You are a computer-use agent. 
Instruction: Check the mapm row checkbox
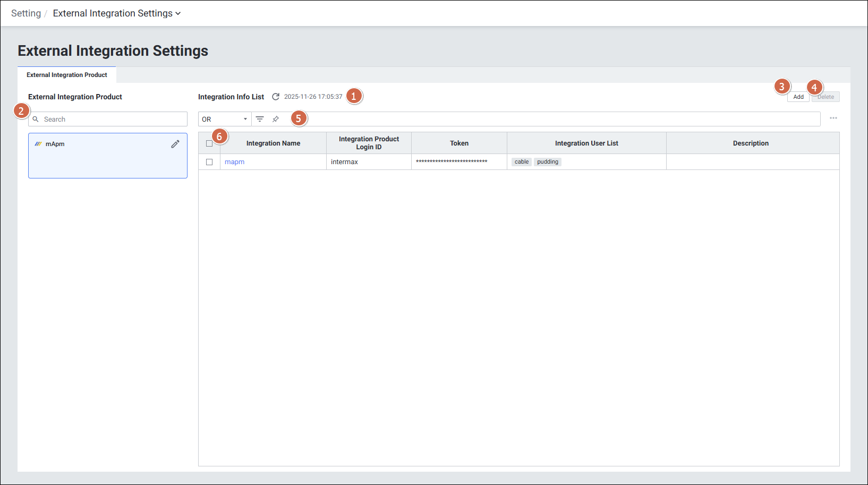pyautogui.click(x=209, y=162)
